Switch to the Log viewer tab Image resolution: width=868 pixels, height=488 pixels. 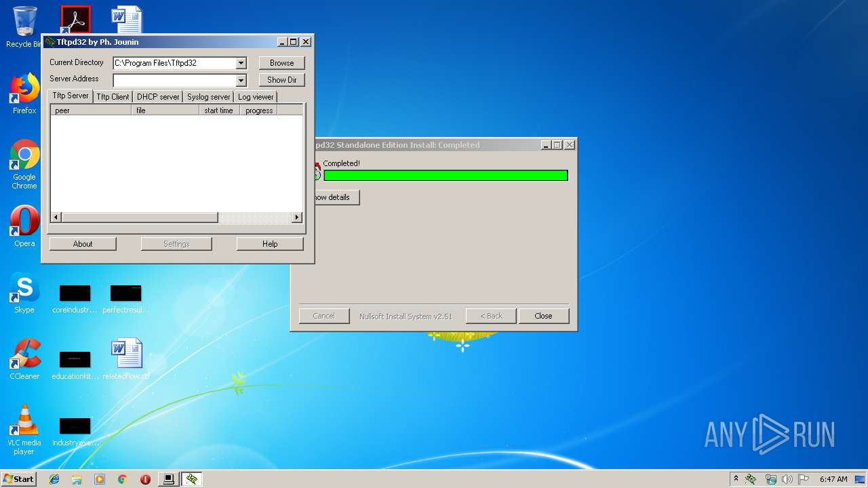(256, 97)
